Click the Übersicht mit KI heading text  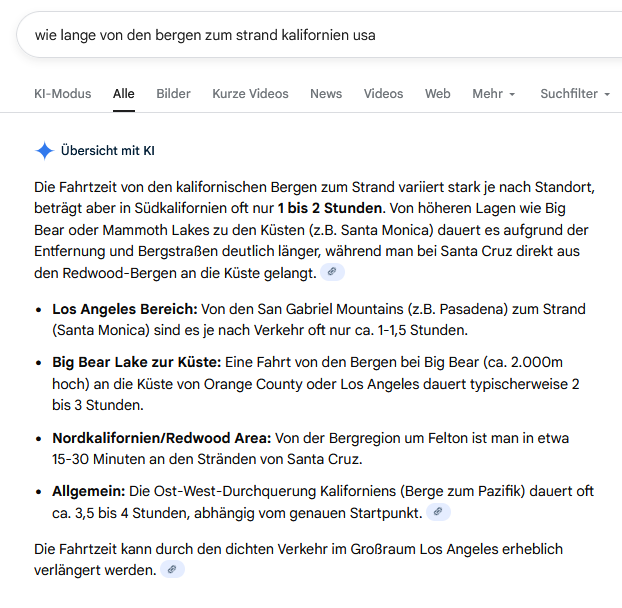(x=107, y=151)
